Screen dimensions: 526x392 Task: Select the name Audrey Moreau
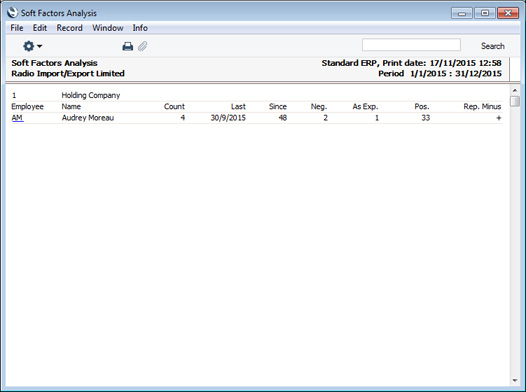[x=88, y=118]
